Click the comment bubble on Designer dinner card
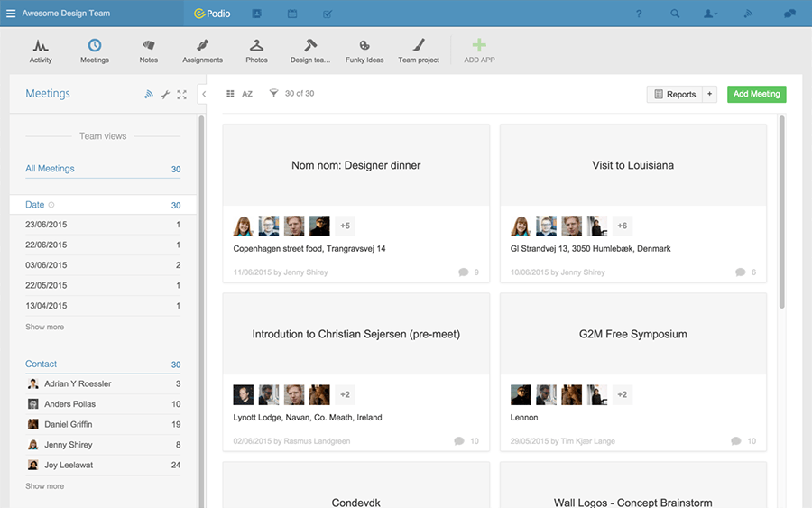Image resolution: width=812 pixels, height=508 pixels. coord(464,272)
